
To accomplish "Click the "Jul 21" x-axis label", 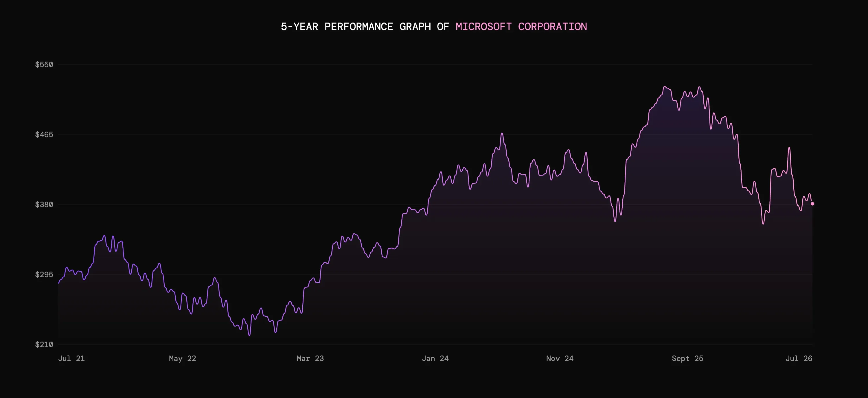I will pos(71,358).
